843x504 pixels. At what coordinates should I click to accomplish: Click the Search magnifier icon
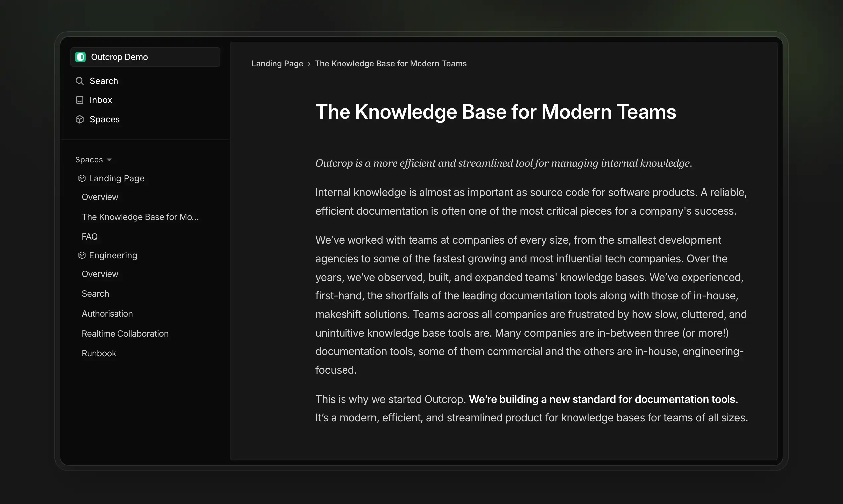(x=80, y=81)
